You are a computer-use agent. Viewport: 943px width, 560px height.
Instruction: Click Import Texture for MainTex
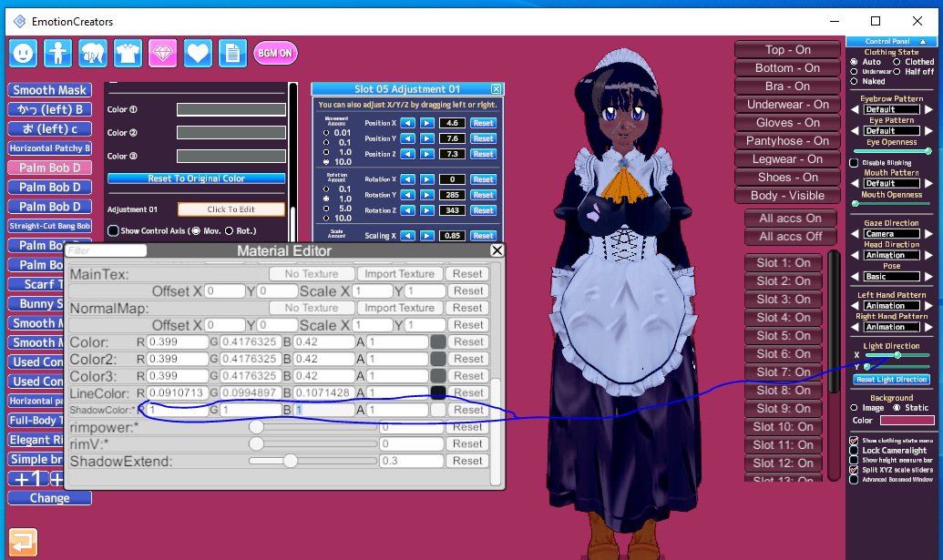(399, 274)
